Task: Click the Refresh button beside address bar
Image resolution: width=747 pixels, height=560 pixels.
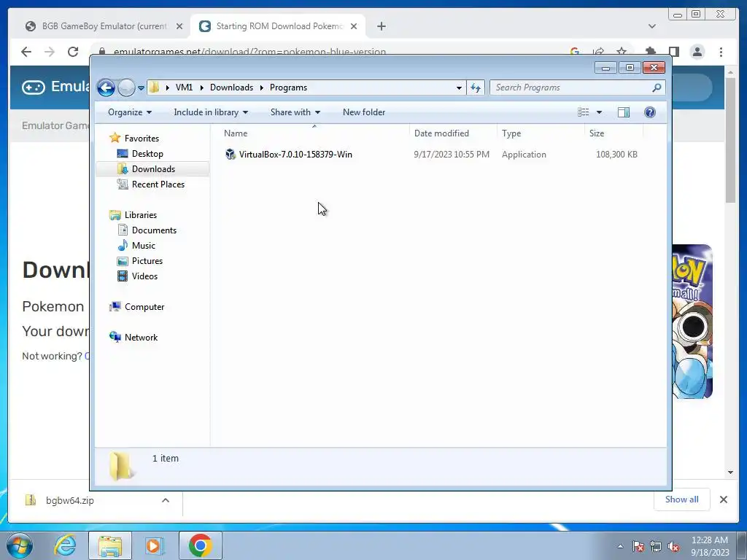Action: point(476,87)
